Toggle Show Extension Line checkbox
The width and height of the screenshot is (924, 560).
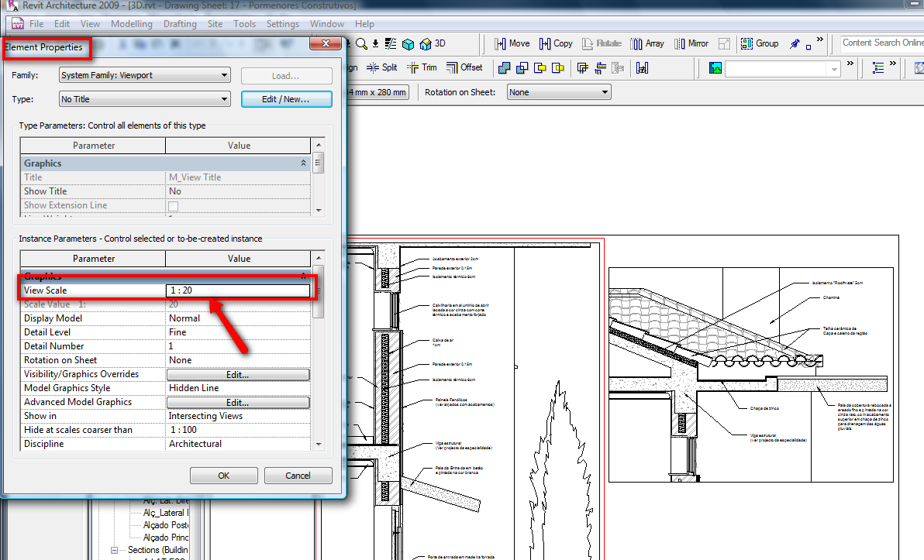(x=174, y=206)
